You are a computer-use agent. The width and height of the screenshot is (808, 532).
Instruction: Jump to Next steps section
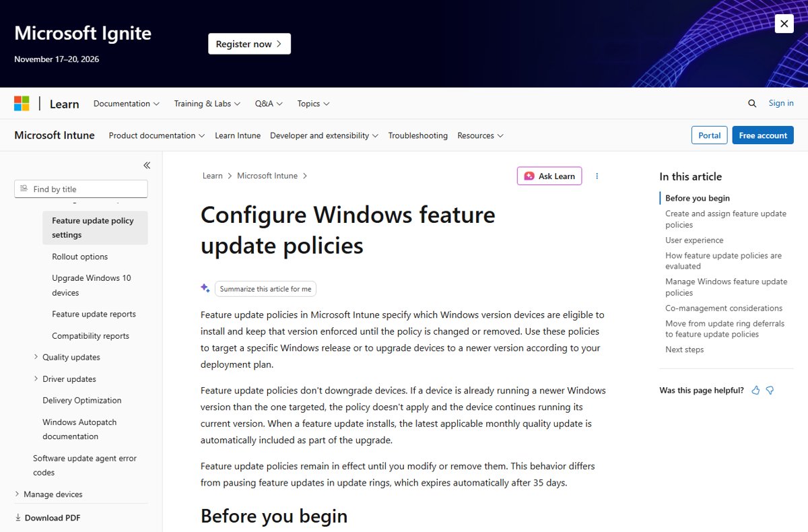pyautogui.click(x=685, y=350)
